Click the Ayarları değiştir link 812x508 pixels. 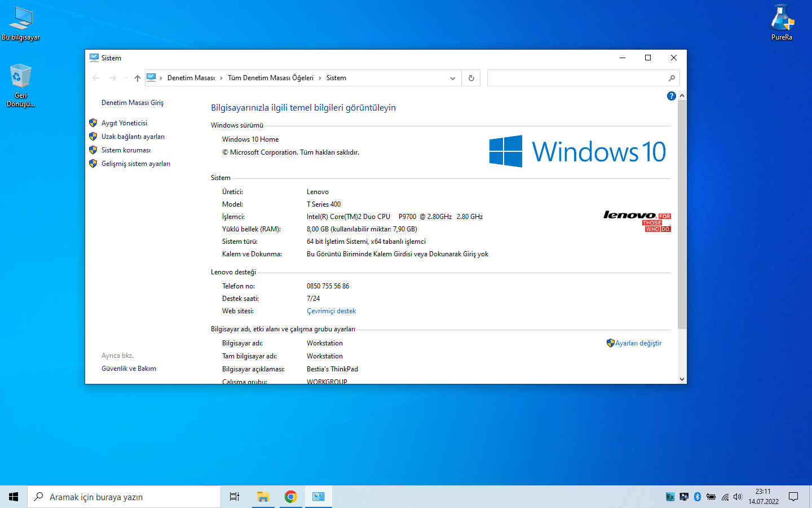click(x=638, y=343)
